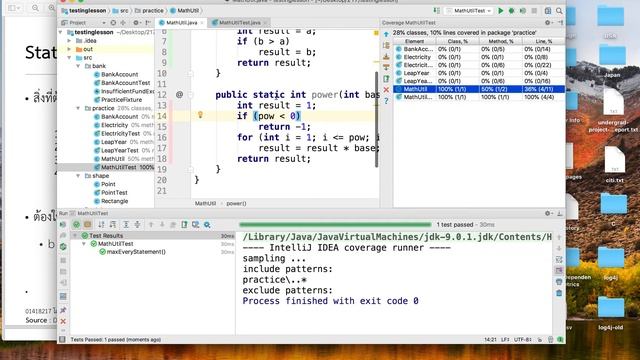Click the green test progress bar
Viewport: 640px width, 360px height.
tap(335, 224)
